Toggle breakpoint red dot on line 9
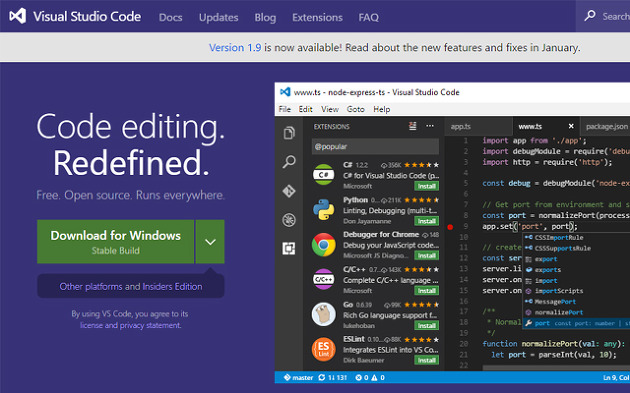This screenshot has width=630, height=393. pos(450,227)
